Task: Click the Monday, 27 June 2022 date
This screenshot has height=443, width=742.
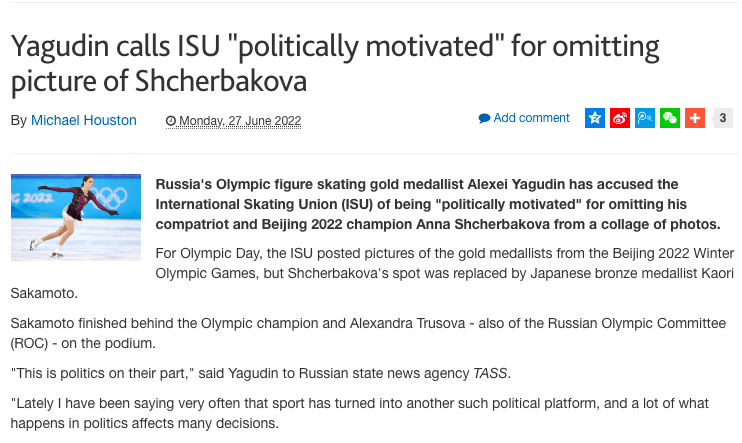Action: (239, 121)
